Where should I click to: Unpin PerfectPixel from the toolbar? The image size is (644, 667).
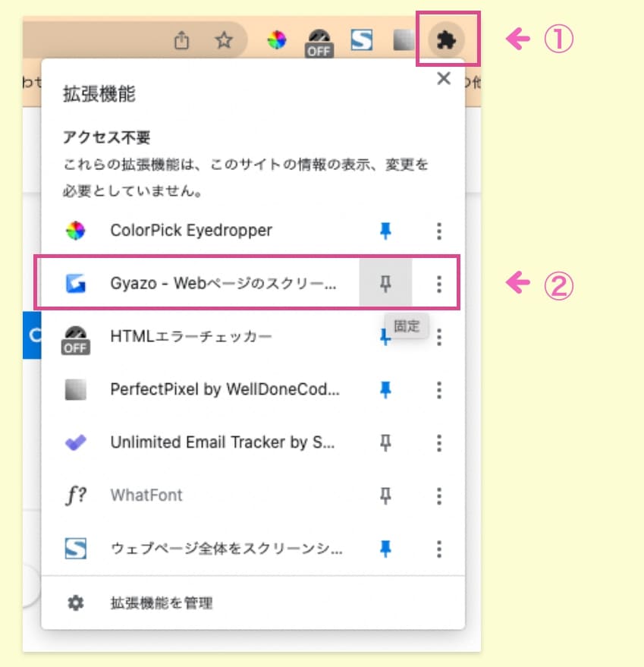pyautogui.click(x=385, y=389)
